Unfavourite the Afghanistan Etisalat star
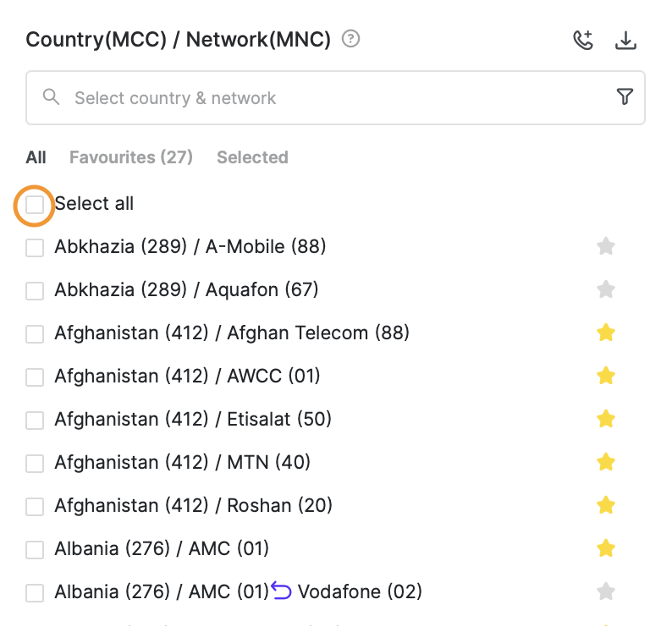 tap(606, 419)
